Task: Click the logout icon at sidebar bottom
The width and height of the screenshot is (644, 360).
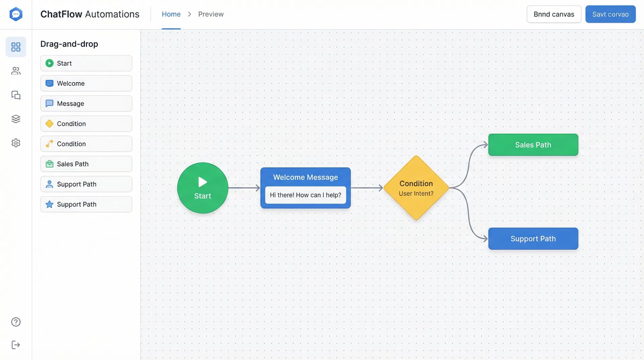Action: pyautogui.click(x=16, y=345)
